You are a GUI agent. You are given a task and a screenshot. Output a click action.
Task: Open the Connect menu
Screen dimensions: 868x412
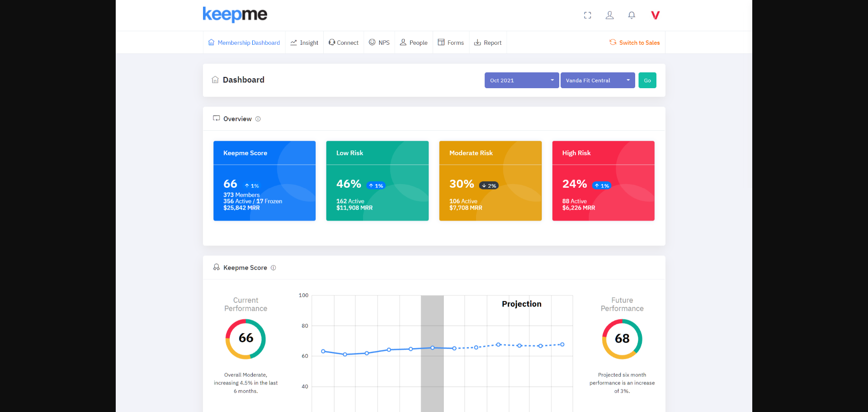344,43
